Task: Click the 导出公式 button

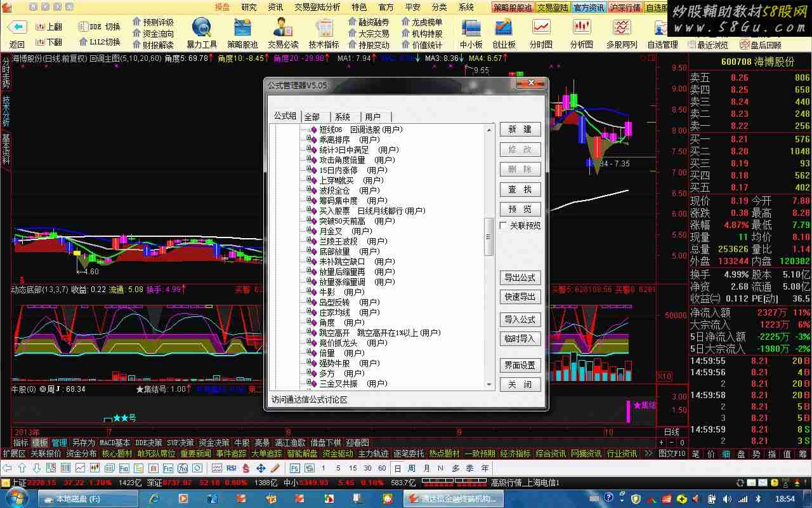Action: (x=520, y=277)
